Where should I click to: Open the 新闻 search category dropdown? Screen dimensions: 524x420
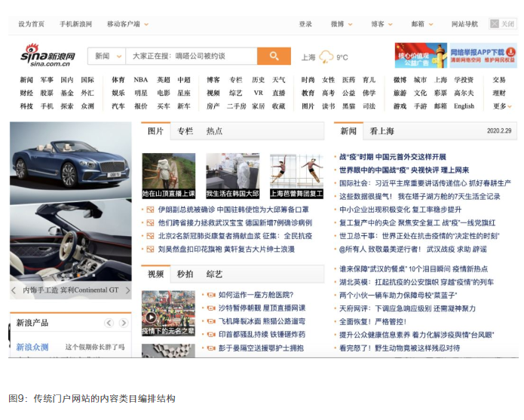click(x=106, y=57)
